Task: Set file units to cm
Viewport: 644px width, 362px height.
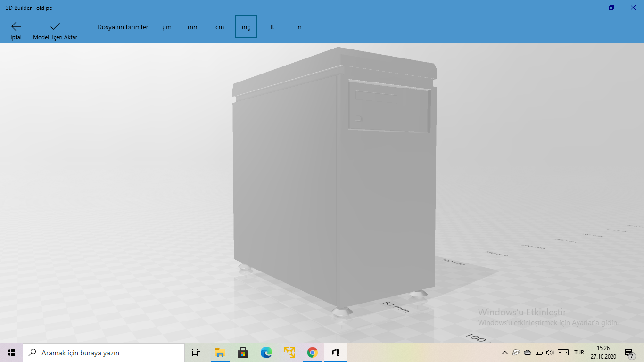Action: coord(220,27)
